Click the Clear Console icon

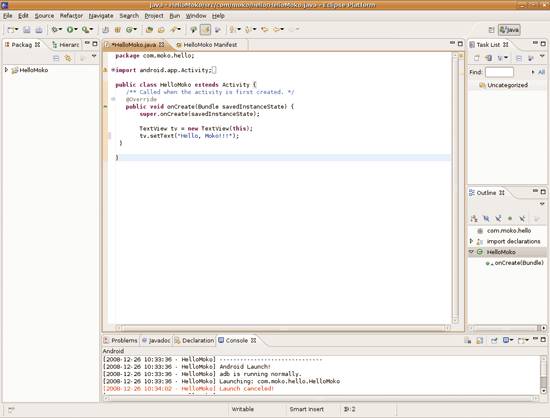[x=468, y=340]
